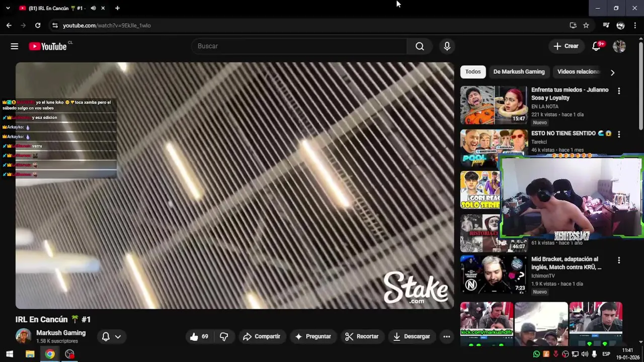Open the tab search dropdown arrow
This screenshot has width=644, height=362.
tap(8, 8)
